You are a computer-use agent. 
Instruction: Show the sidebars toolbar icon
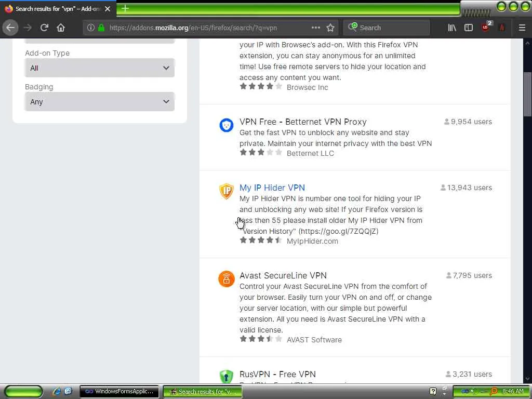point(469,28)
